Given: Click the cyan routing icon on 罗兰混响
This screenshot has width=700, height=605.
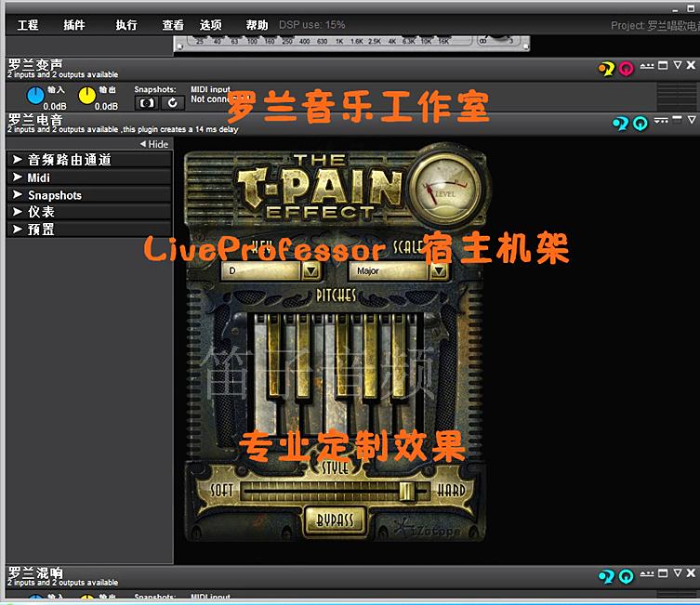Looking at the screenshot, I should pyautogui.click(x=607, y=577).
